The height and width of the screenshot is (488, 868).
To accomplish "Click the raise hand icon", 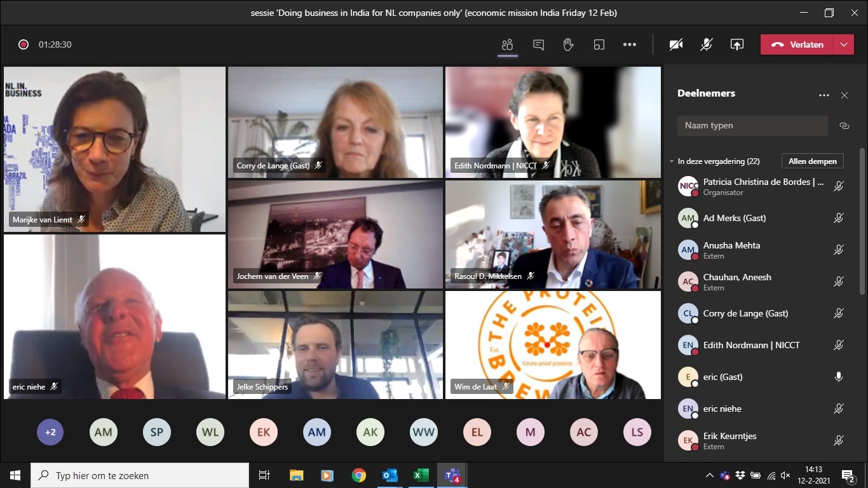I will point(568,44).
